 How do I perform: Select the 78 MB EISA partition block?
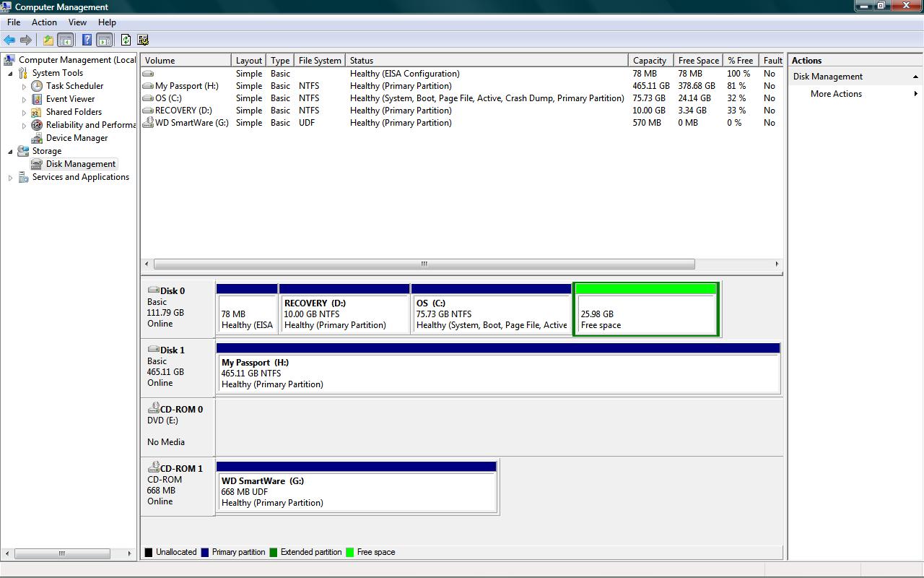click(x=247, y=309)
